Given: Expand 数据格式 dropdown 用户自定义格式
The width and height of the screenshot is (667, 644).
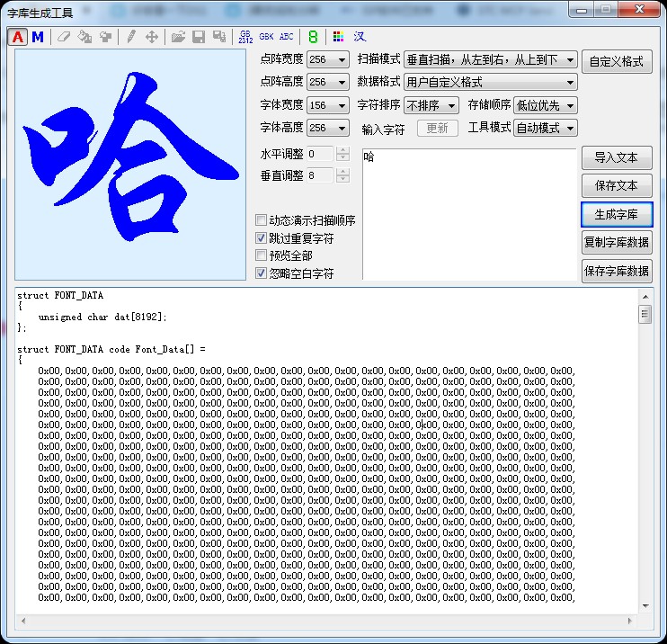Looking at the screenshot, I should (x=491, y=82).
